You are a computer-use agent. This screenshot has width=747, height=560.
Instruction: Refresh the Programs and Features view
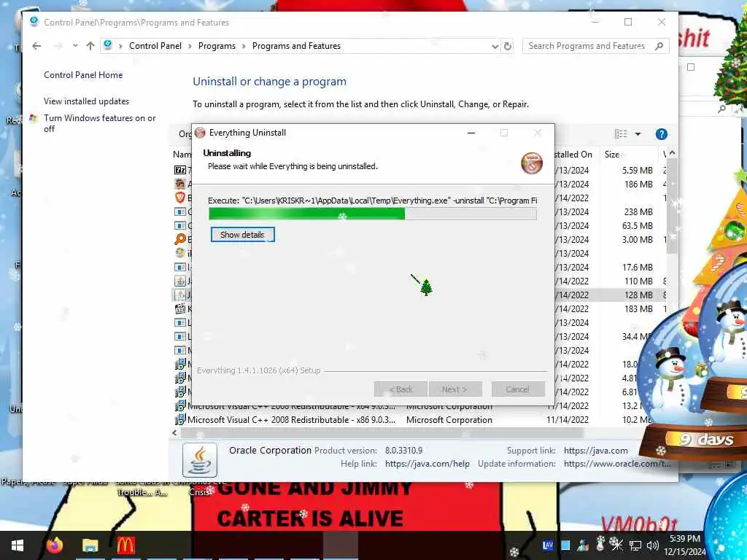pyautogui.click(x=508, y=46)
